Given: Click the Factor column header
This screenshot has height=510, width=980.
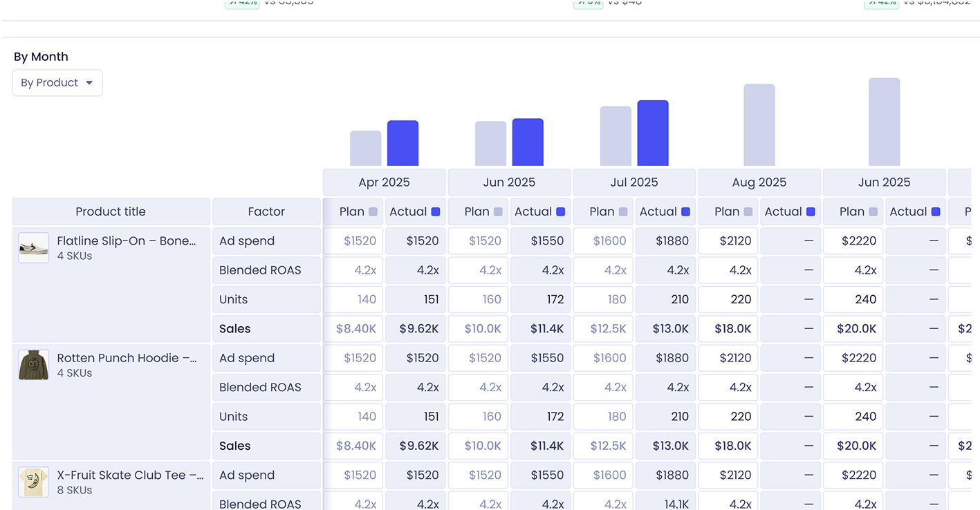Looking at the screenshot, I should [266, 211].
